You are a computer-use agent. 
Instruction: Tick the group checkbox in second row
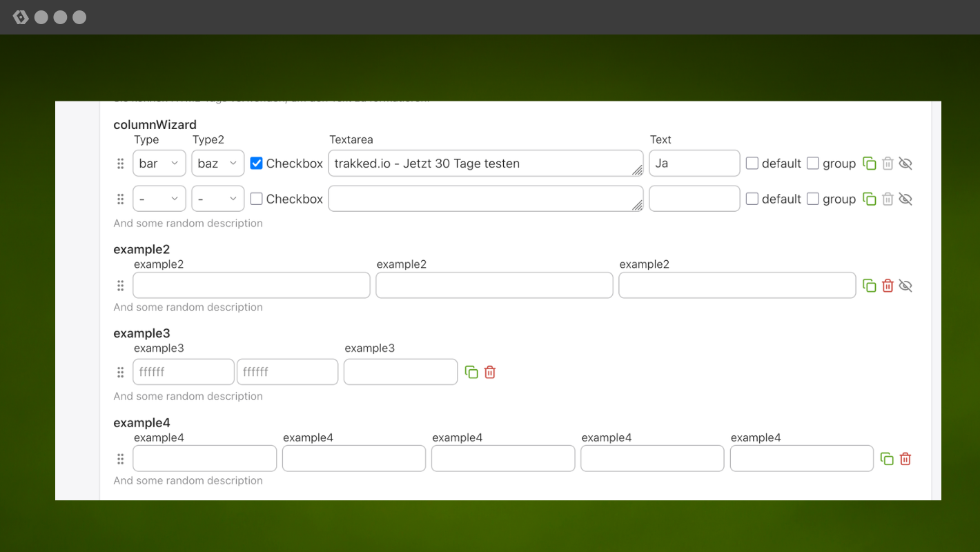point(813,199)
